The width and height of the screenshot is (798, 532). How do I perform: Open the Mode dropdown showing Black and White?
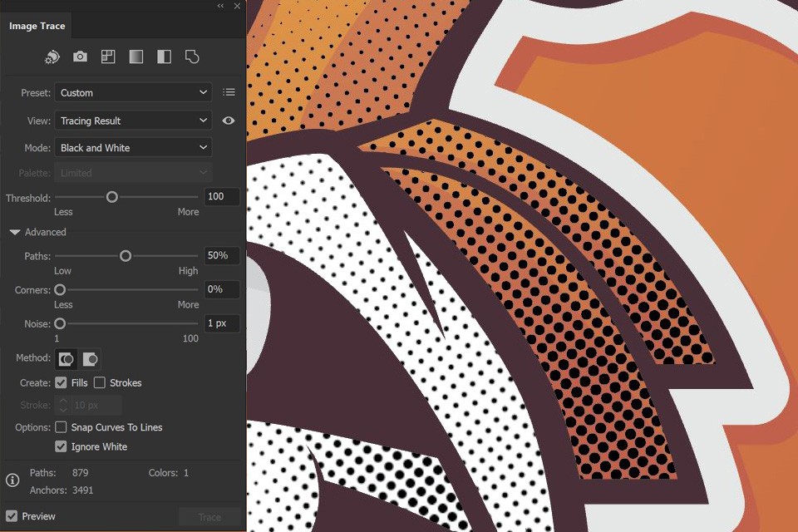133,148
